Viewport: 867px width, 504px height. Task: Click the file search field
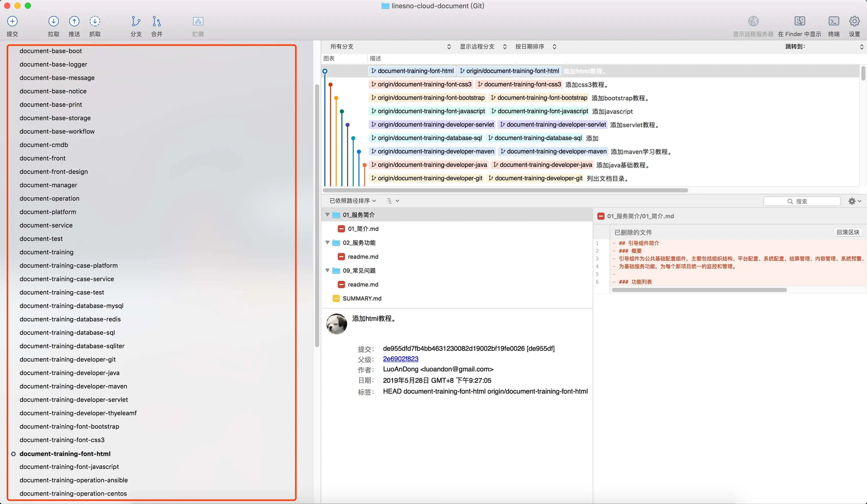(802, 201)
